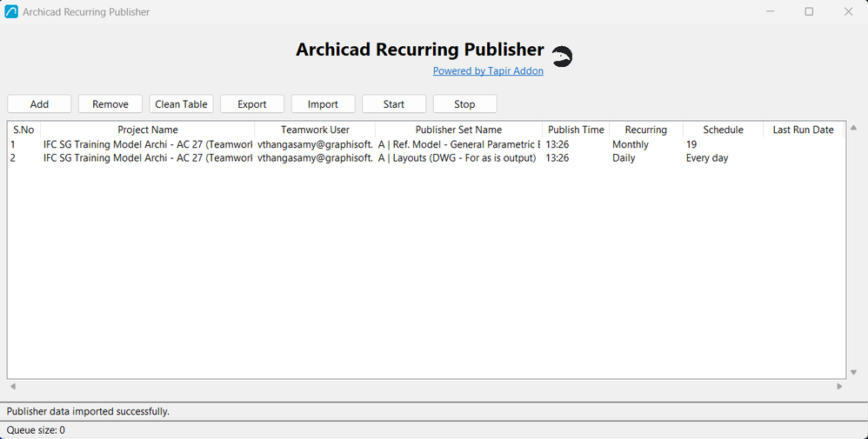Select the Project Name column header
Image resolution: width=868 pixels, height=439 pixels.
pyautogui.click(x=148, y=130)
